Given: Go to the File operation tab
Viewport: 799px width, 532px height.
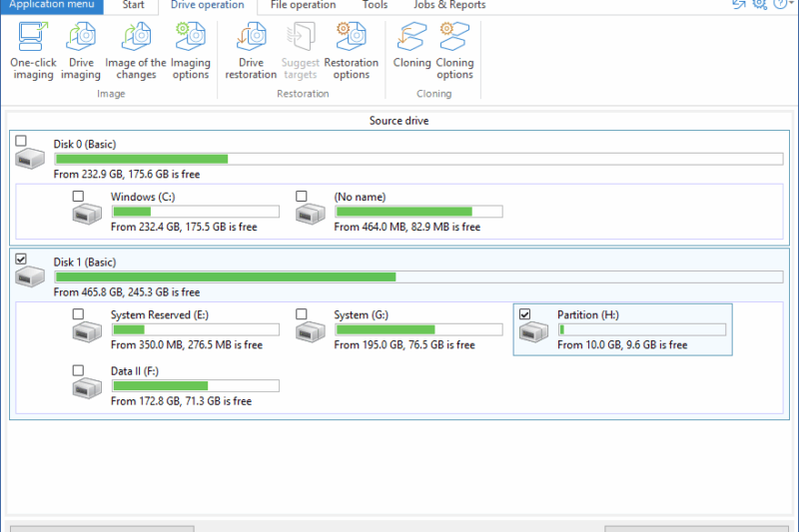Looking at the screenshot, I should point(304,5).
